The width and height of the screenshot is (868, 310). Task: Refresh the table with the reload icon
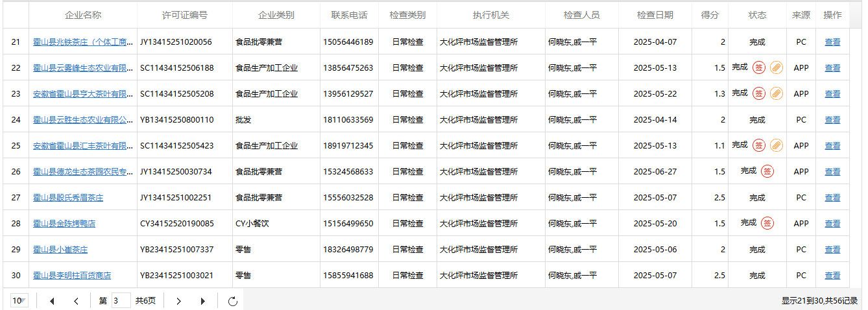[x=234, y=301]
